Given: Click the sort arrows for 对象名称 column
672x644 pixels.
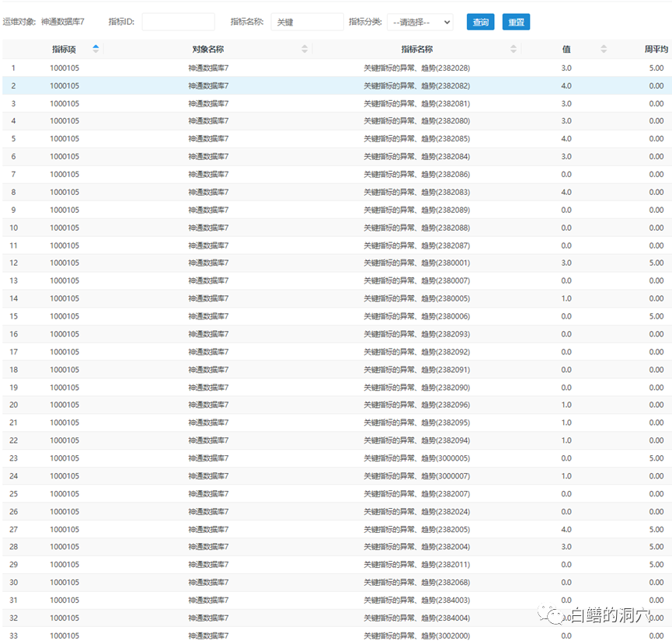Looking at the screenshot, I should 305,49.
